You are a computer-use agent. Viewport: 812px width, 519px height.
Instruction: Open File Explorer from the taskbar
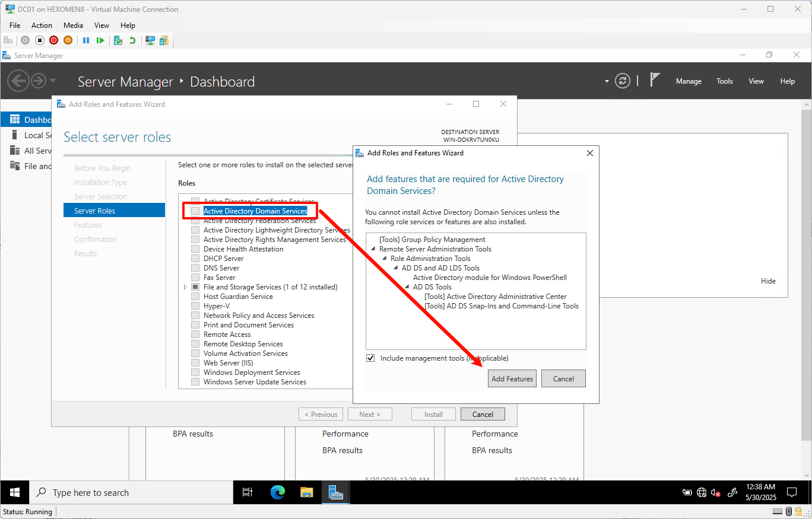click(306, 492)
